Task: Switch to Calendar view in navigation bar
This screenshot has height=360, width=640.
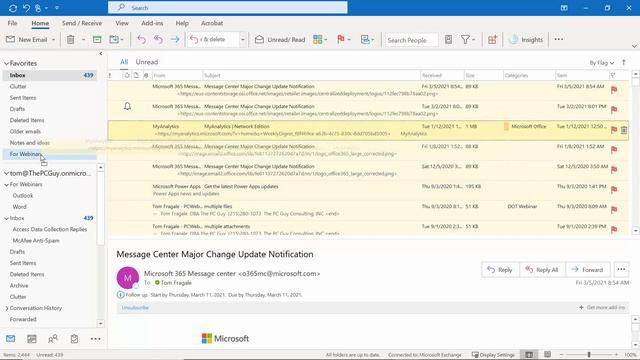Action: click(x=31, y=339)
